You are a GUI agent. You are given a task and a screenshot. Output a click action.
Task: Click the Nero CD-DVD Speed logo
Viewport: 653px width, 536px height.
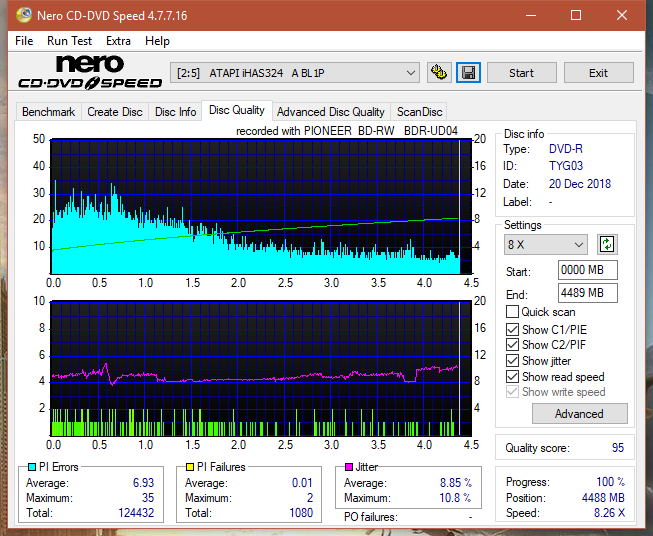click(90, 72)
